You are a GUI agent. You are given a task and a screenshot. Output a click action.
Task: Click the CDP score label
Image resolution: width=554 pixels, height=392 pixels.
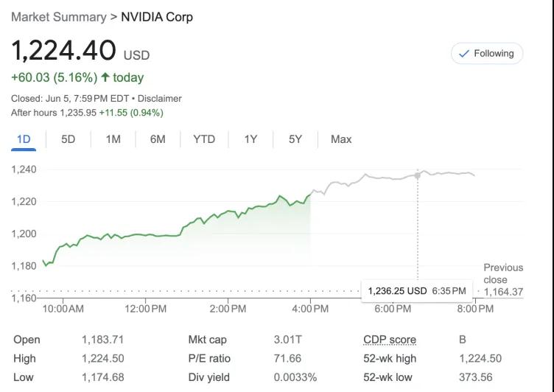pyautogui.click(x=390, y=340)
